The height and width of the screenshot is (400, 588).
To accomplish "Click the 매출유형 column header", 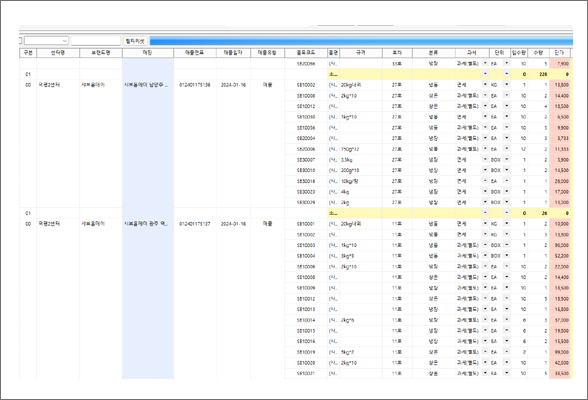I will pos(267,53).
